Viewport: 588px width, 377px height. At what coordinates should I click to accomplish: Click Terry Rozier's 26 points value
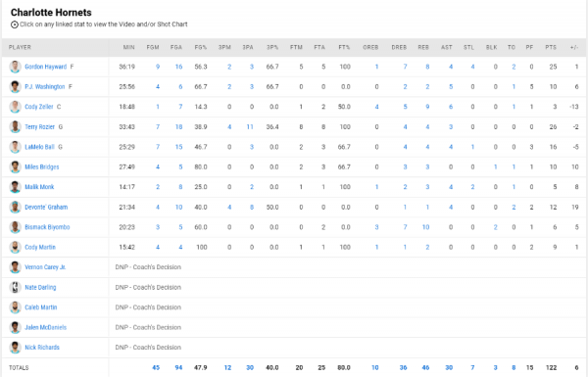point(553,127)
